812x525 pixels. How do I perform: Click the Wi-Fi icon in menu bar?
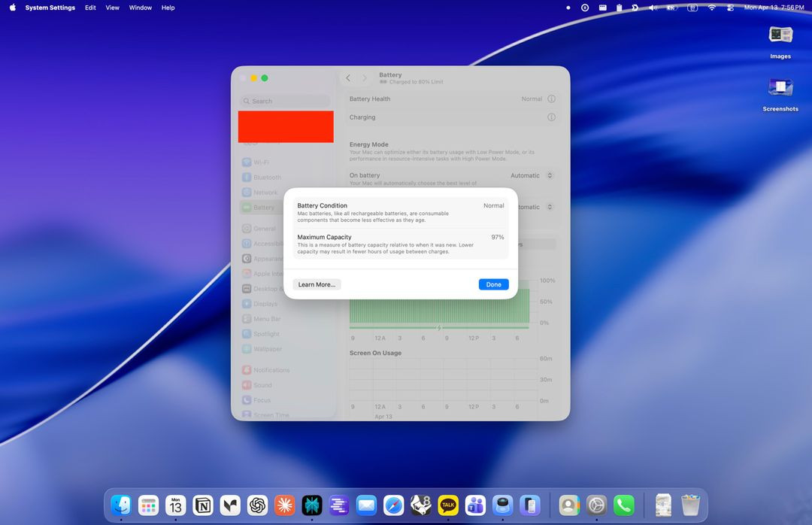pyautogui.click(x=712, y=8)
